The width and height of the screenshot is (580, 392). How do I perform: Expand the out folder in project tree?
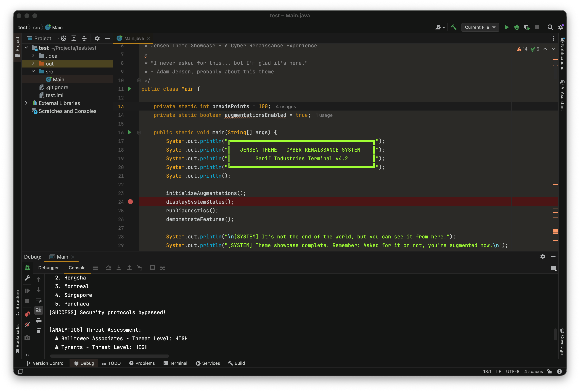coord(33,64)
